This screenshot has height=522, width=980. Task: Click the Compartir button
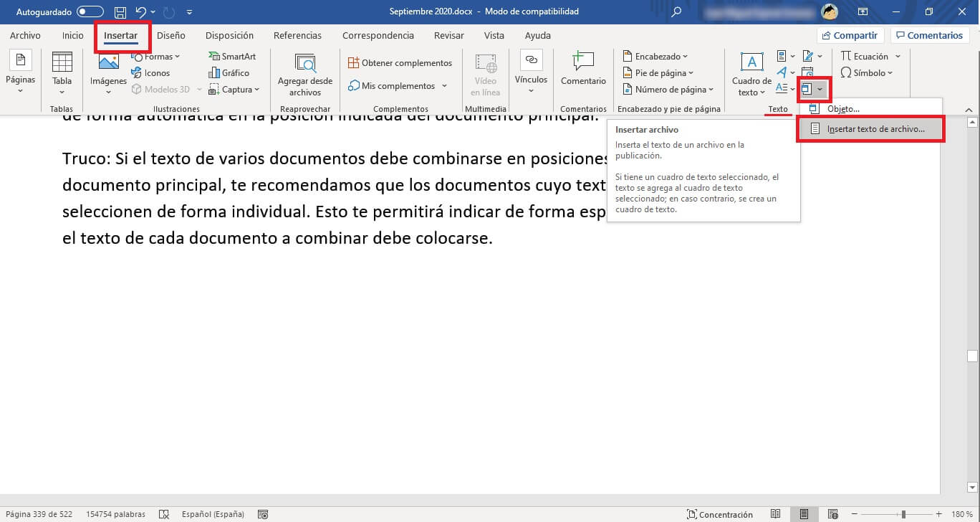pyautogui.click(x=850, y=35)
